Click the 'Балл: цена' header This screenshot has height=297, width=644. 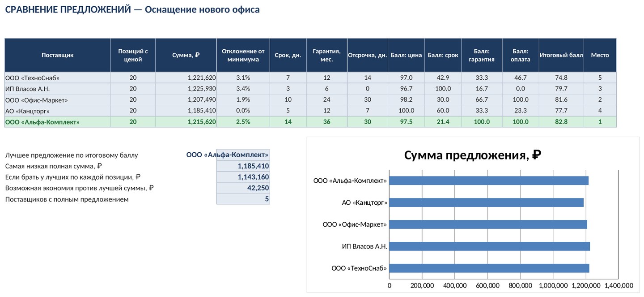(406, 55)
